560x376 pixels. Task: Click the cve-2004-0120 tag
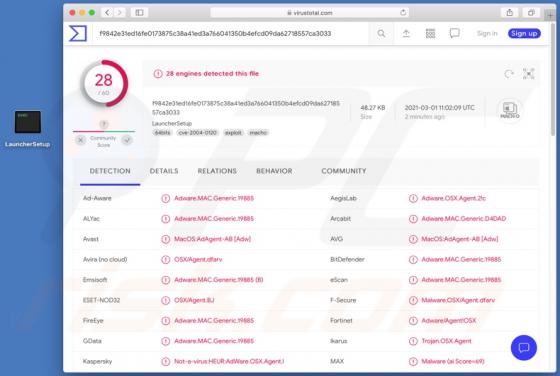(x=198, y=132)
